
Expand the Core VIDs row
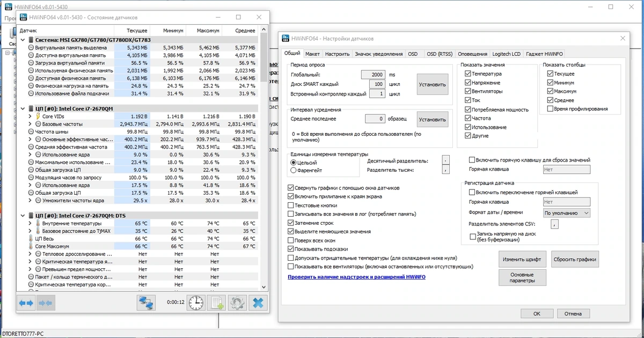30,116
